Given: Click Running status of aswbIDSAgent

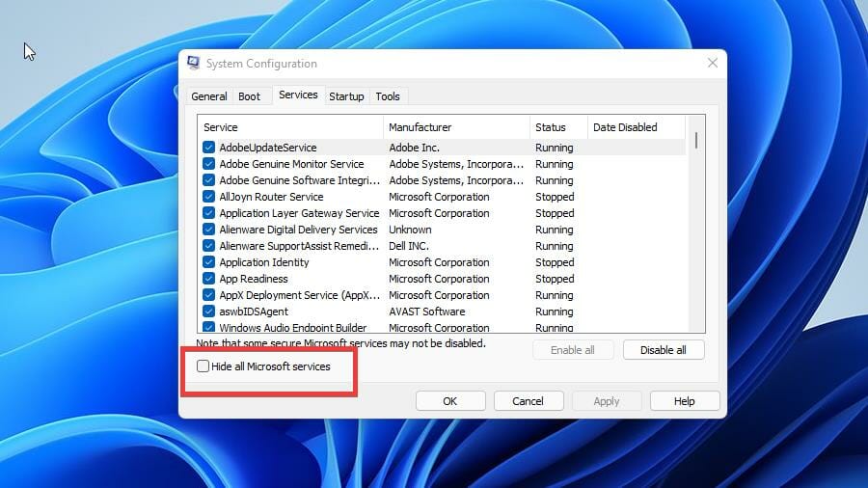Looking at the screenshot, I should [555, 312].
